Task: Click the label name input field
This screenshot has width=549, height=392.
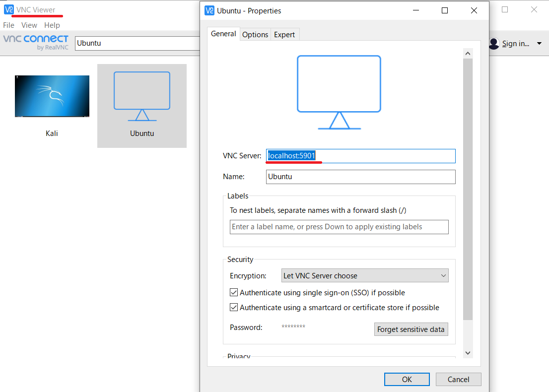Action: (x=339, y=227)
